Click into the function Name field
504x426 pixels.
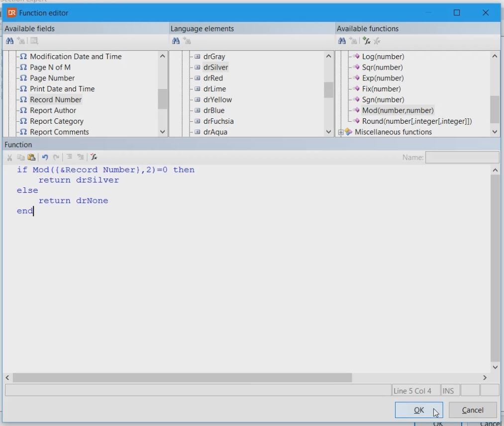(462, 157)
